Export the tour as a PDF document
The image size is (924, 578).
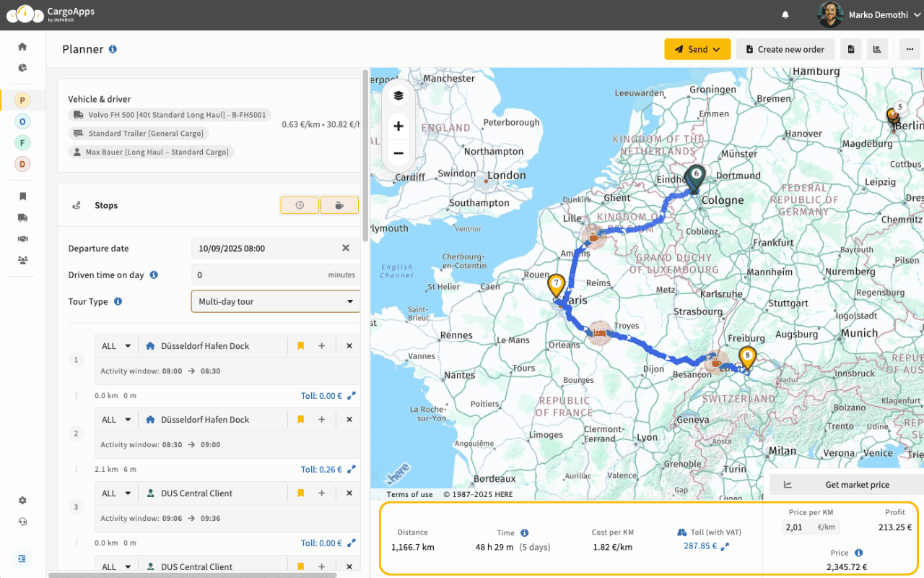tap(851, 48)
